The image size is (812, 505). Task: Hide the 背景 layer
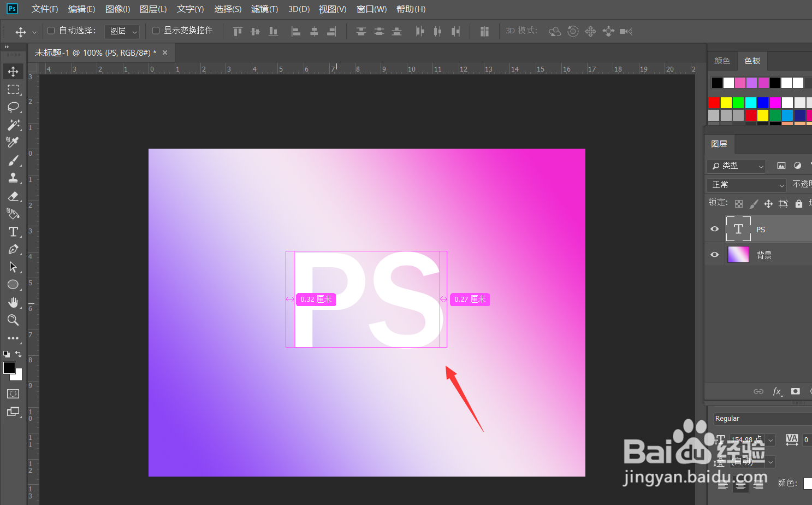pos(714,255)
